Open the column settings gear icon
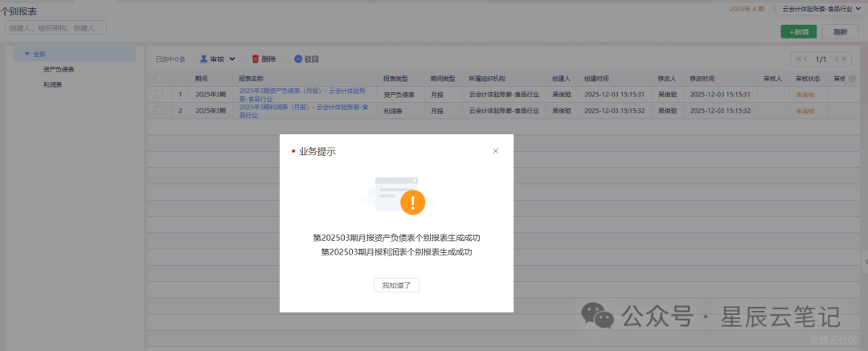This screenshot has height=351, width=868. pyautogui.click(x=852, y=79)
